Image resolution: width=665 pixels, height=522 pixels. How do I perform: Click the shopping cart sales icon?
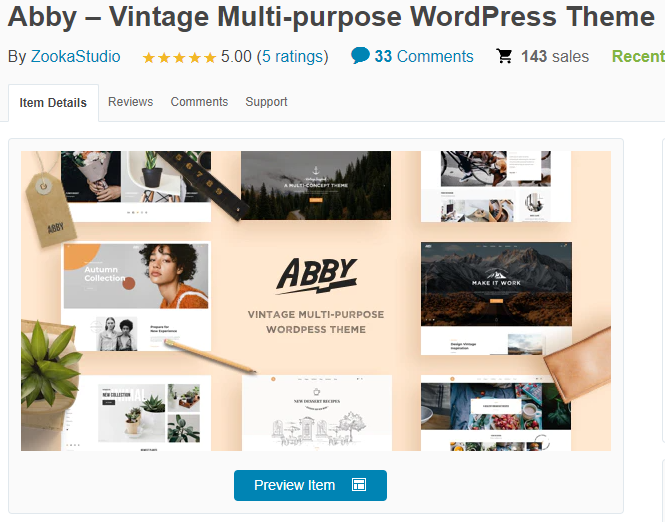point(504,56)
